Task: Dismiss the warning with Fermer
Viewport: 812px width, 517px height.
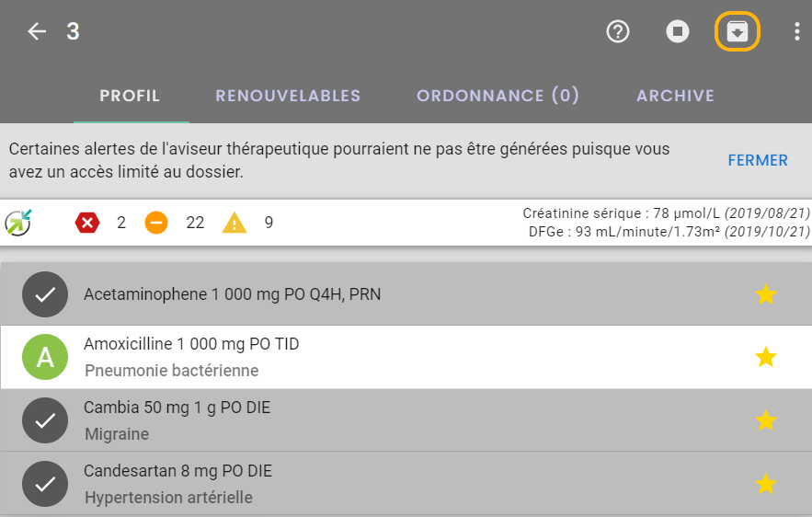Action: 758,161
